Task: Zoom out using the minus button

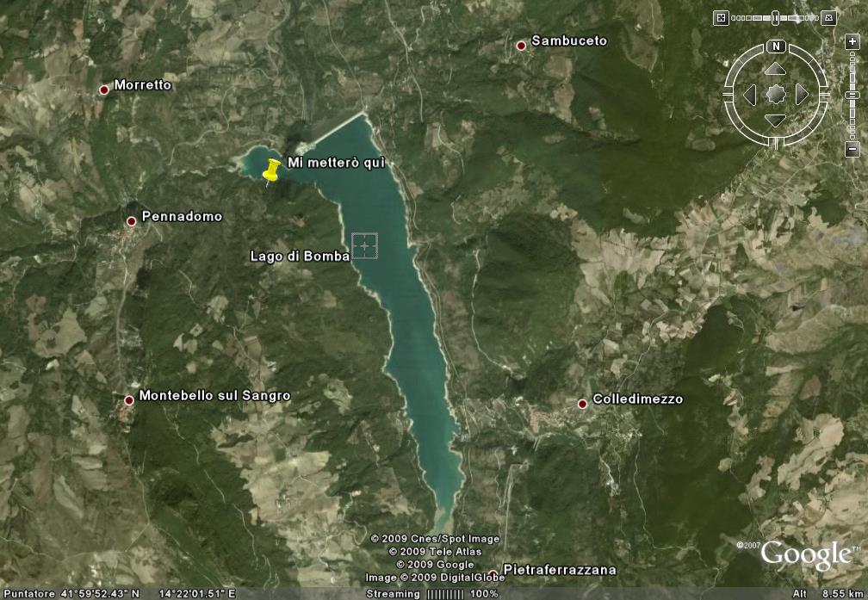Action: coord(852,150)
